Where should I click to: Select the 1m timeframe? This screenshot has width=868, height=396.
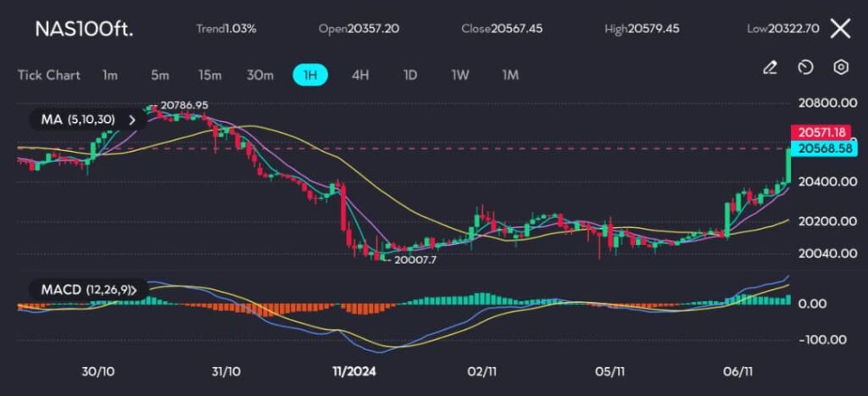click(x=110, y=75)
